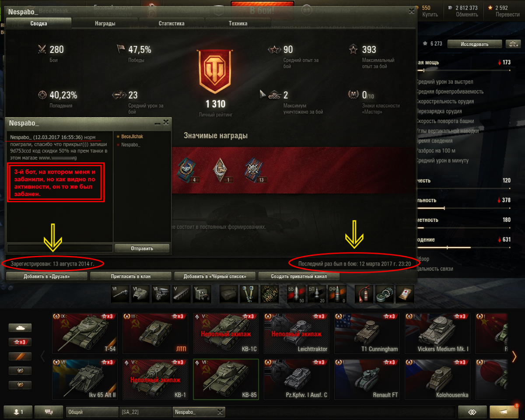Select the fire extinguisher consumable icon
Screen dimensions: 525x420
coord(363,294)
